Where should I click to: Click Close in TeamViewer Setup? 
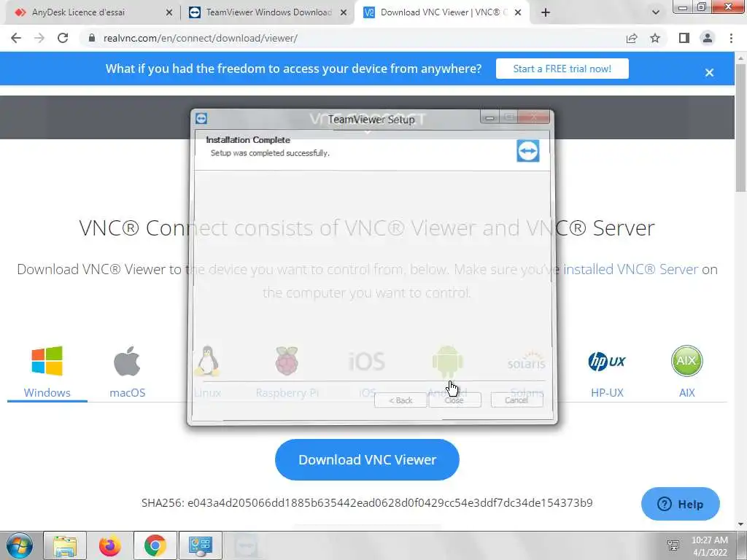point(454,400)
